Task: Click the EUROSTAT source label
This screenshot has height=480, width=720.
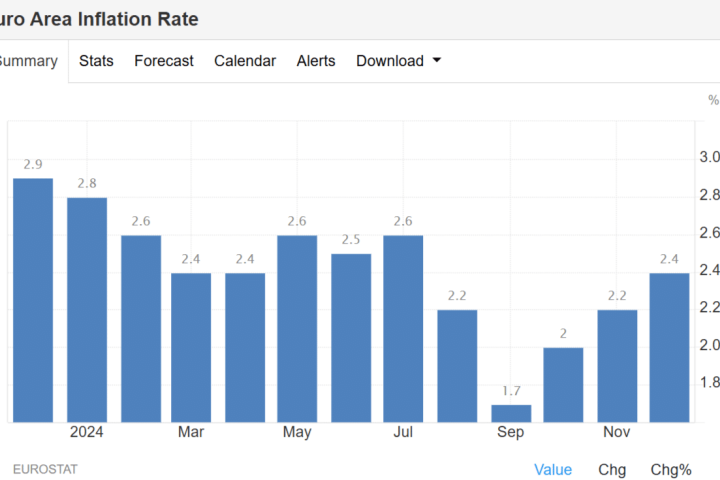Action: pyautogui.click(x=45, y=469)
